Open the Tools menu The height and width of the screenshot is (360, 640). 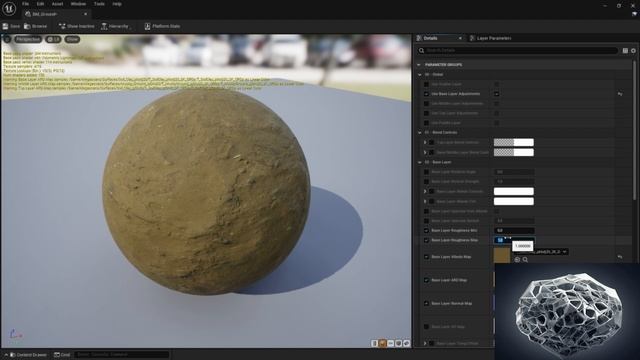pos(99,4)
